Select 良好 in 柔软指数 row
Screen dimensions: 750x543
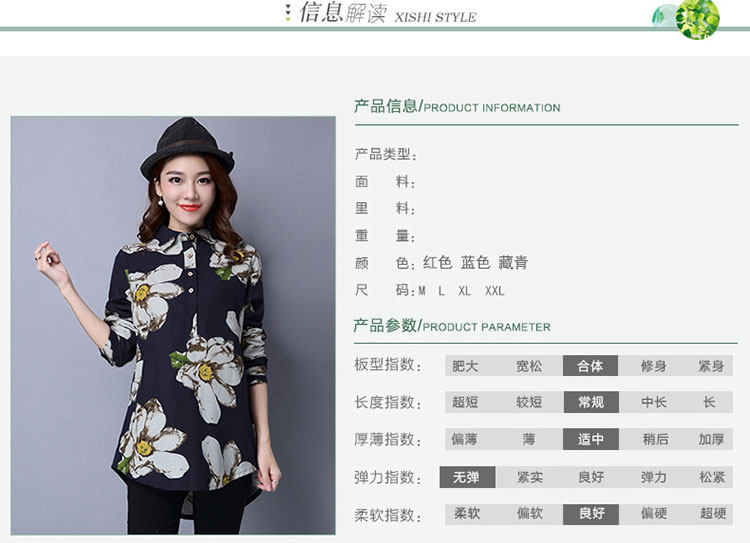click(591, 514)
